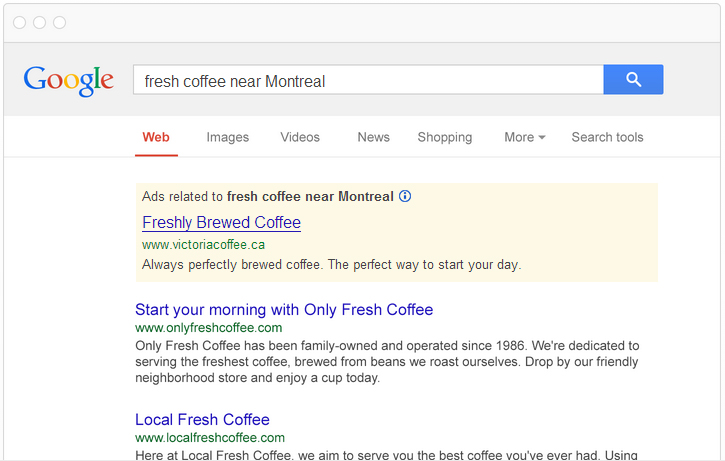725x461 pixels.
Task: Open the Local Fresh Coffee result
Action: [202, 419]
